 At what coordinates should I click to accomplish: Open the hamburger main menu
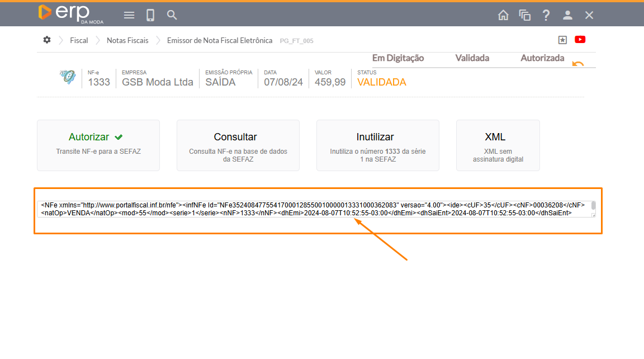coord(129,15)
